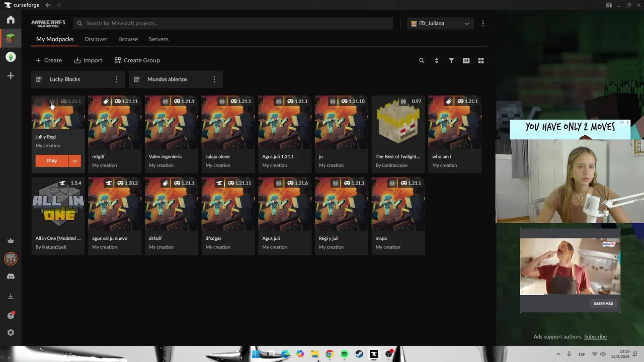Click the Search for Minecraft projects field

(233, 24)
